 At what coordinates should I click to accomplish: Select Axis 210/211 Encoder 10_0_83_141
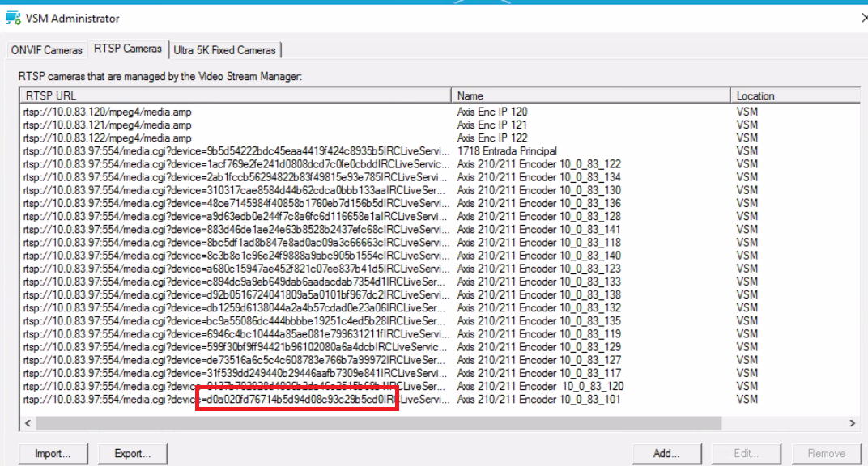pos(538,230)
